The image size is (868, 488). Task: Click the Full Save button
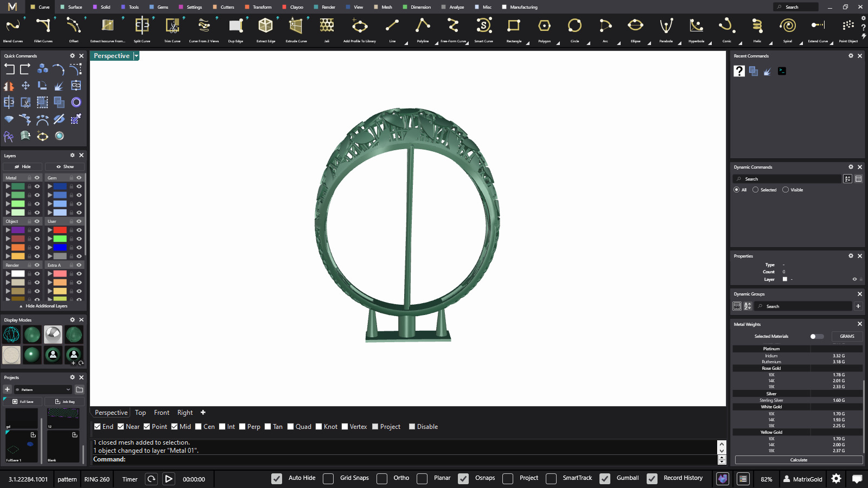pyautogui.click(x=23, y=402)
